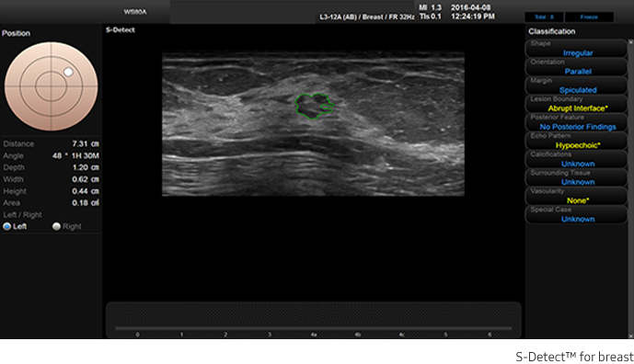The width and height of the screenshot is (634, 364).
Task: Select the Right breast radio button
Action: pyautogui.click(x=56, y=226)
